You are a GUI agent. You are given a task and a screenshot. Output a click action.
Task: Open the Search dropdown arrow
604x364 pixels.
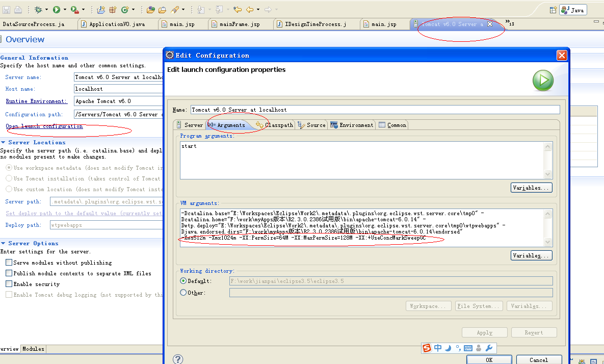183,10
